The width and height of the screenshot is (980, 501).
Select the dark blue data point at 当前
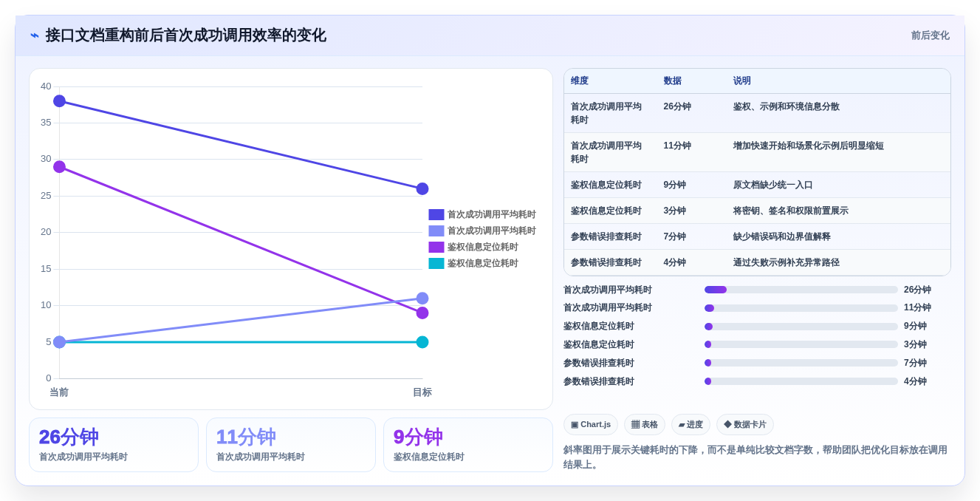click(x=59, y=101)
